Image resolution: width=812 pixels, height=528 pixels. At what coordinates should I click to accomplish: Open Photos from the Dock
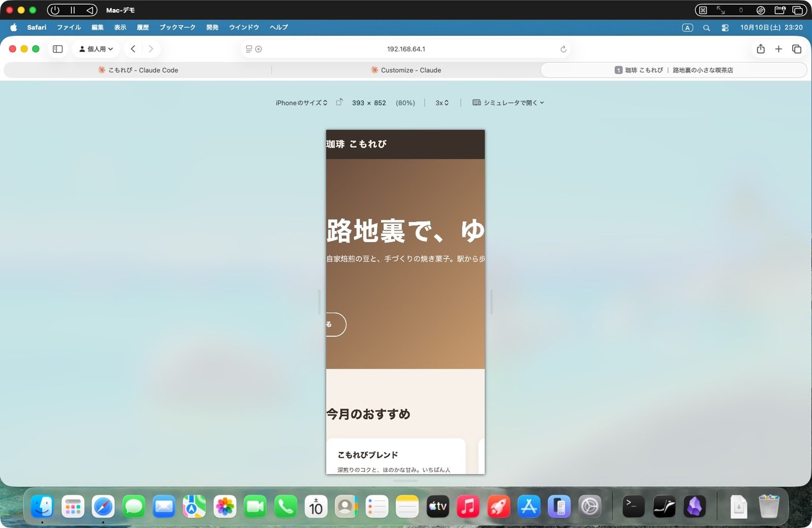225,507
